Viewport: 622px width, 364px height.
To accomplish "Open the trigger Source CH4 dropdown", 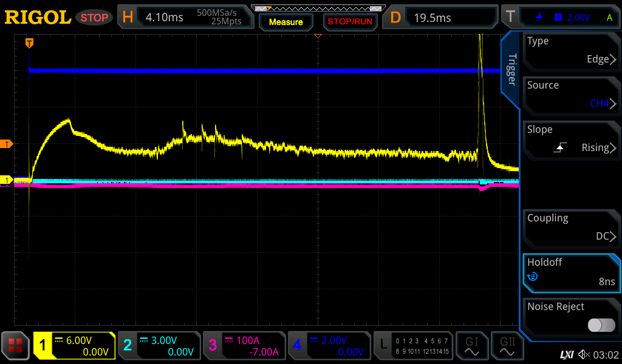I will (x=571, y=95).
